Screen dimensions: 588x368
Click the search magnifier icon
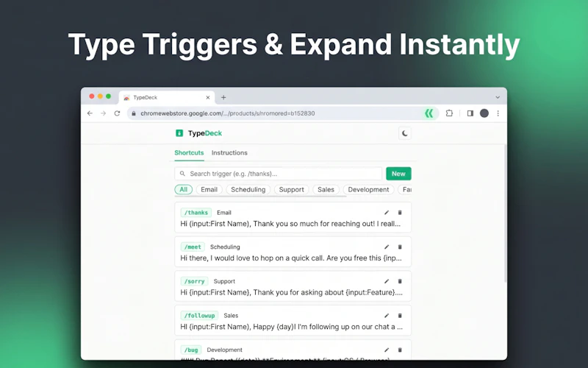click(x=182, y=174)
